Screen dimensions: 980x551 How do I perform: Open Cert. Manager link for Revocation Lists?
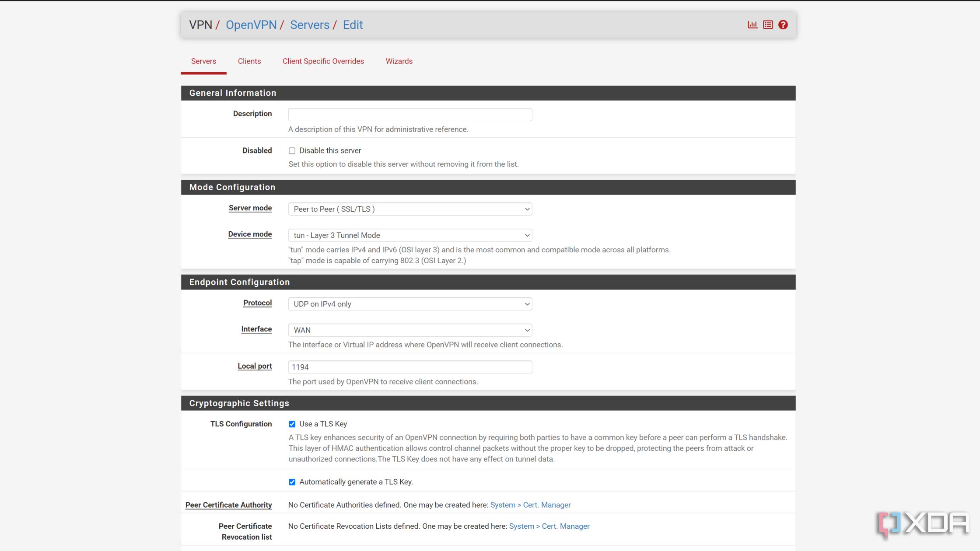tap(549, 526)
